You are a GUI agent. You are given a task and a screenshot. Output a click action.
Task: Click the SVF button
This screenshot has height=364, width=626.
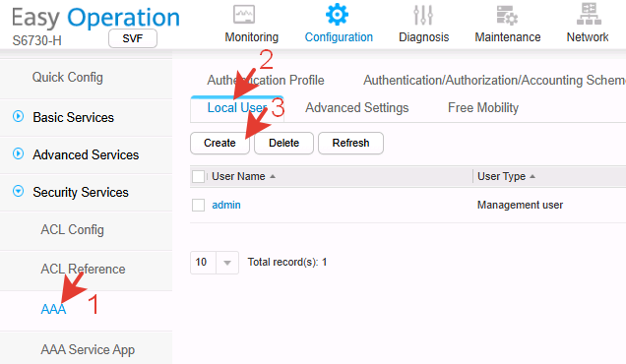[x=133, y=38]
